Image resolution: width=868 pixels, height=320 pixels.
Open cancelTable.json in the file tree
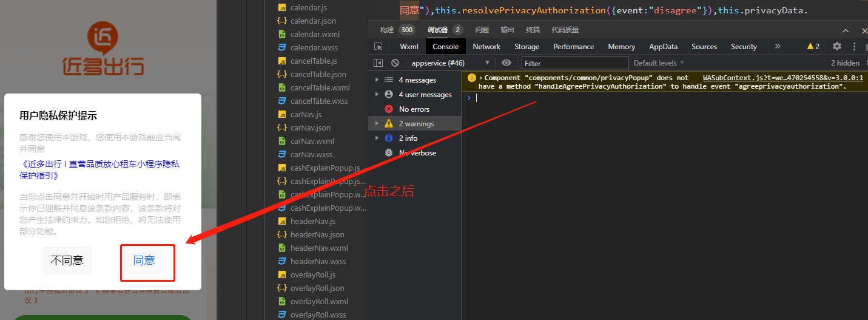click(318, 75)
